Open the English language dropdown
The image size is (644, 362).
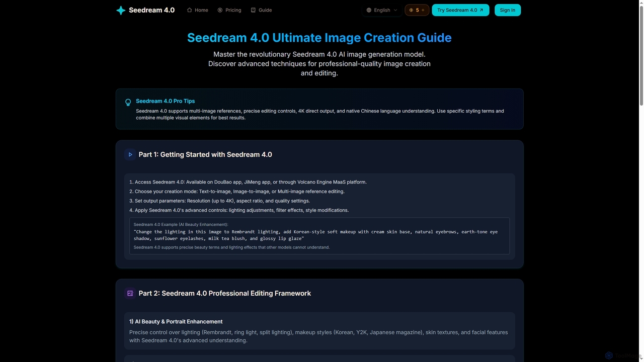coord(382,10)
